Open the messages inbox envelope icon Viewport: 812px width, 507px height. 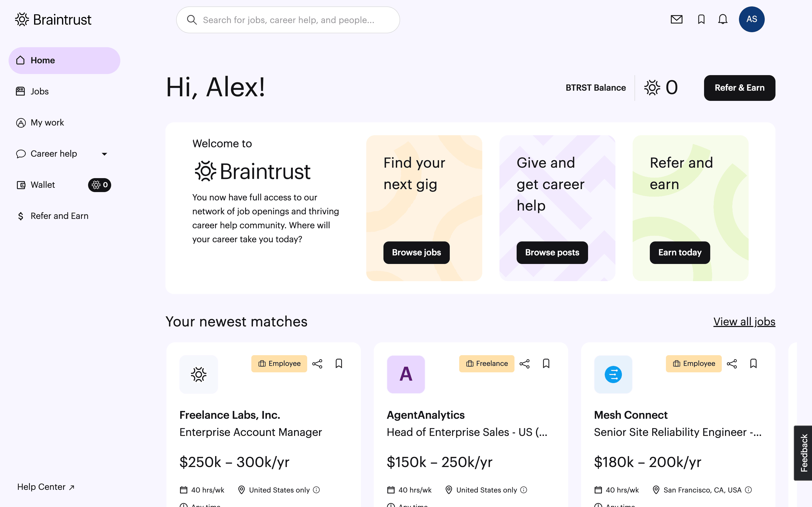click(676, 19)
